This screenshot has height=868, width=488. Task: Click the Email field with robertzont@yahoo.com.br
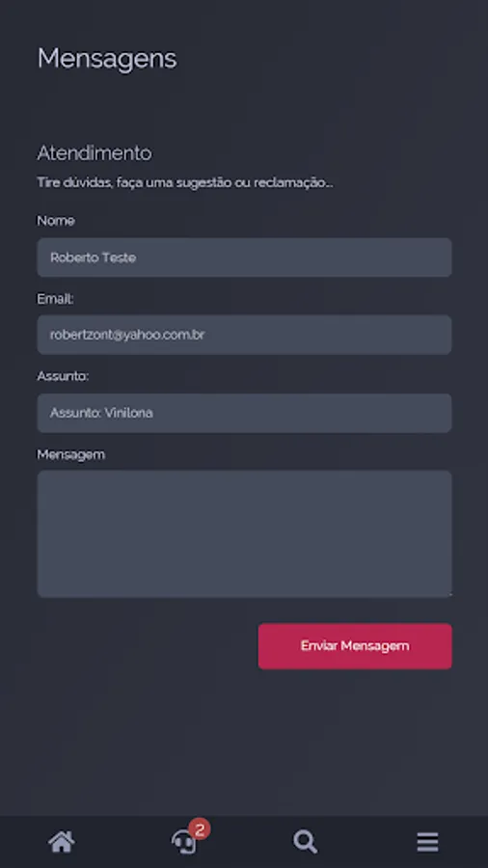click(x=244, y=335)
